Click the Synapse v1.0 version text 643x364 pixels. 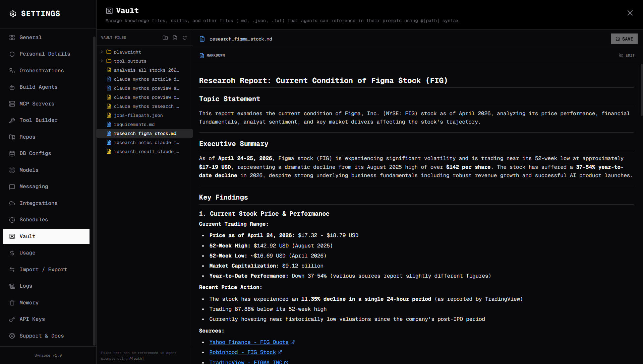point(48,355)
